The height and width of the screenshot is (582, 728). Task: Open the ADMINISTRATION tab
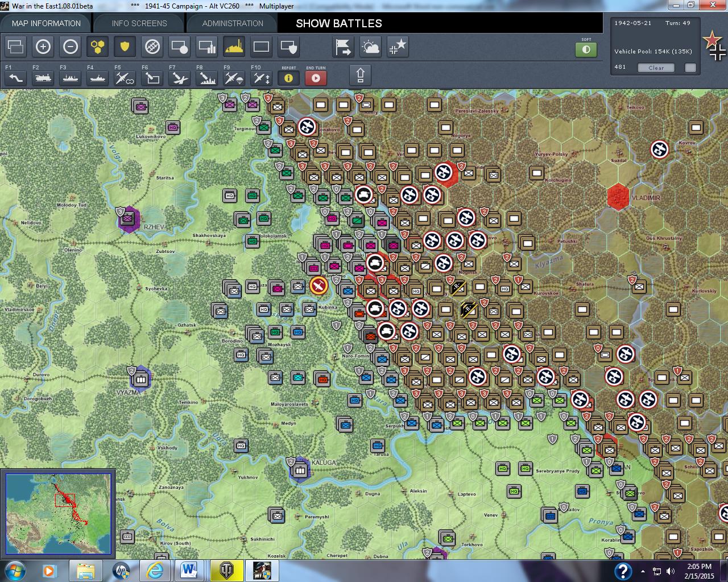click(233, 23)
